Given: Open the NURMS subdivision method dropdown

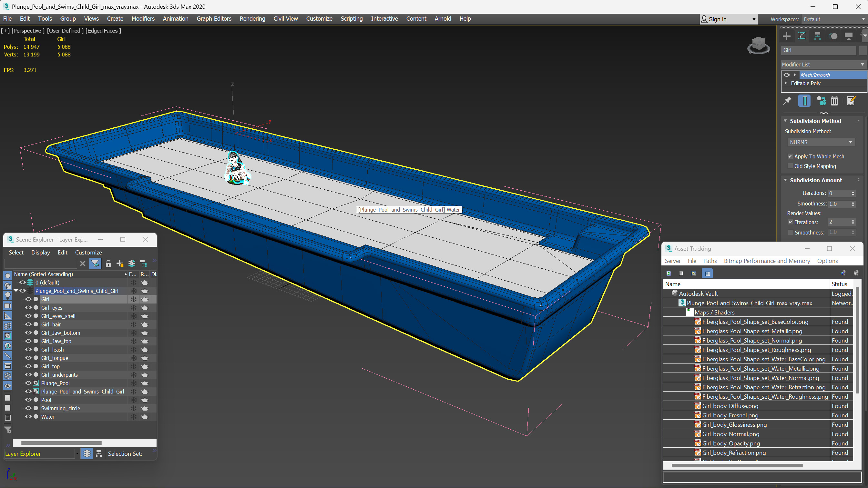Looking at the screenshot, I should (x=821, y=142).
